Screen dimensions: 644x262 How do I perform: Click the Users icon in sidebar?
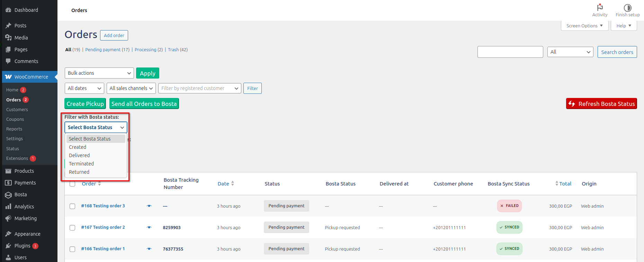click(8, 258)
